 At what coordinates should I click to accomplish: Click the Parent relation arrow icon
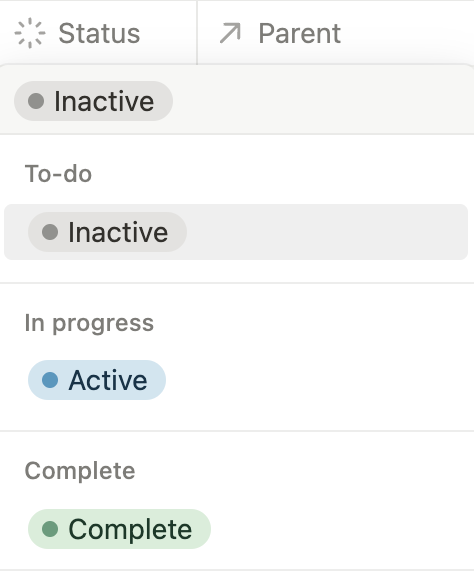click(x=230, y=33)
